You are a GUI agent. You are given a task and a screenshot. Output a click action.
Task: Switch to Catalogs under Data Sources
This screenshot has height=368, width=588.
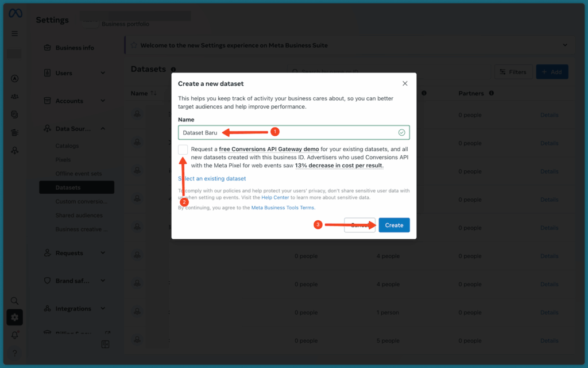point(66,145)
